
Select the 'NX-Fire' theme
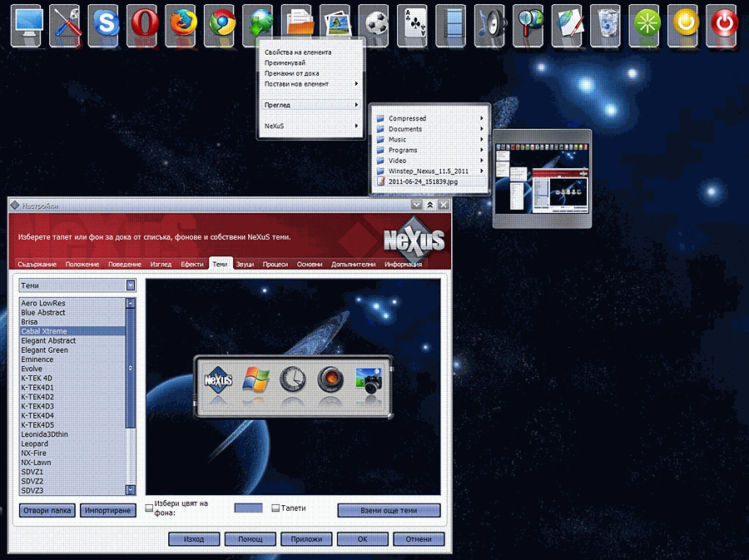(72, 453)
